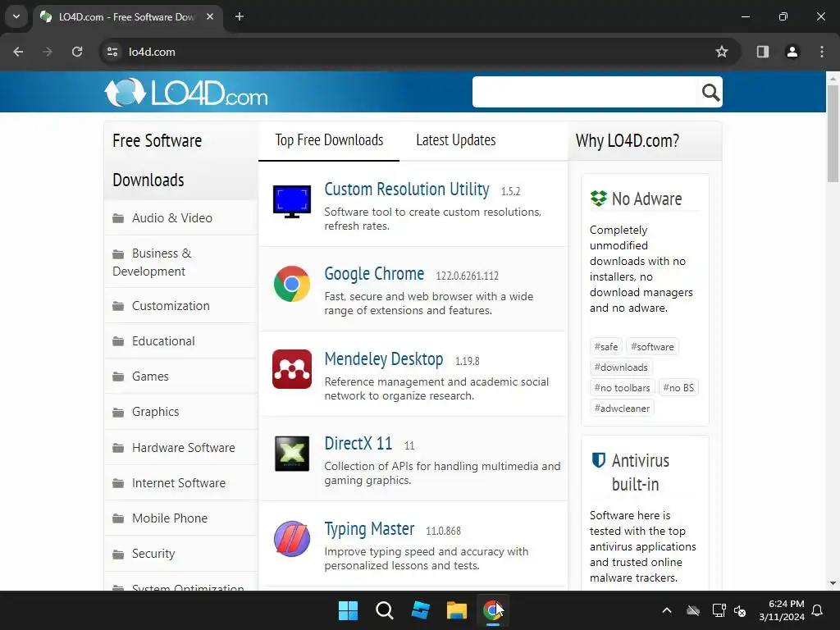Image resolution: width=840 pixels, height=630 pixels.
Task: Open the Google Chrome title link
Action: 374,274
